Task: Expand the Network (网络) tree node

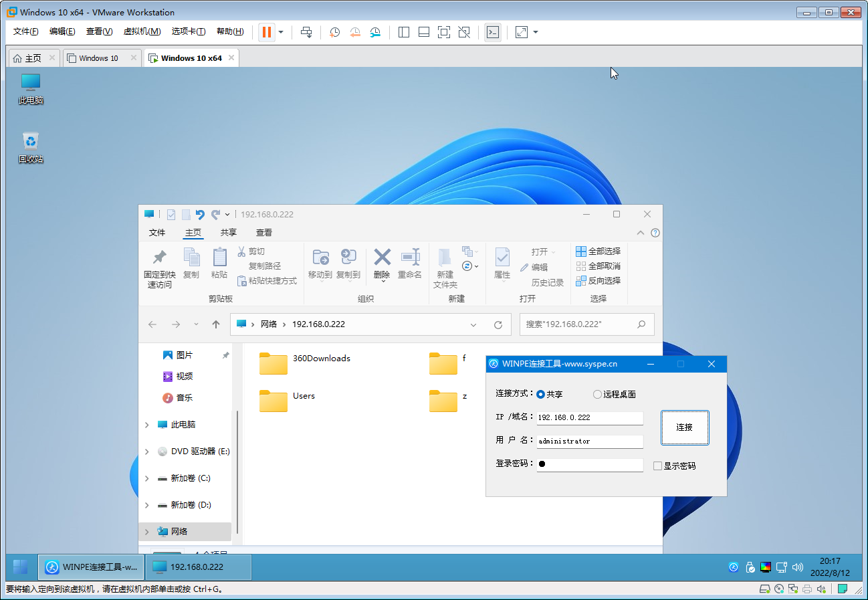Action: click(x=147, y=532)
